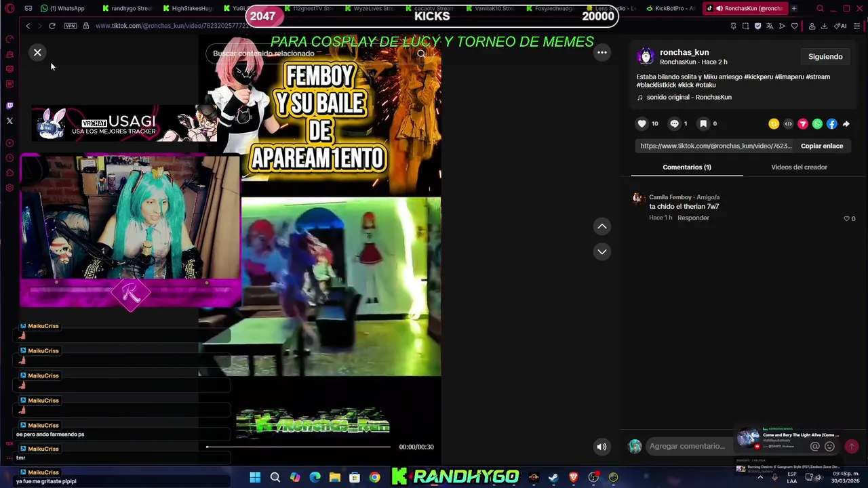The image size is (868, 488).
Task: Show hidden system tray icons
Action: (759, 477)
